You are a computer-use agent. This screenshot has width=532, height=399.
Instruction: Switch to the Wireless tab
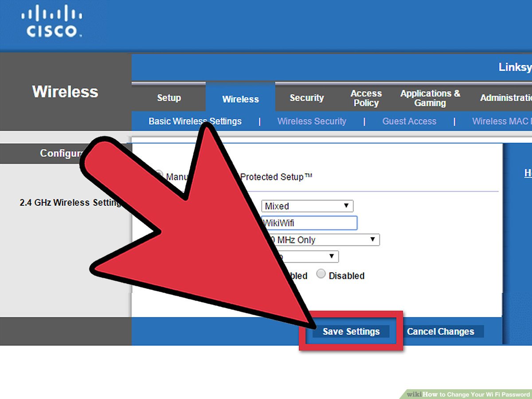(240, 99)
